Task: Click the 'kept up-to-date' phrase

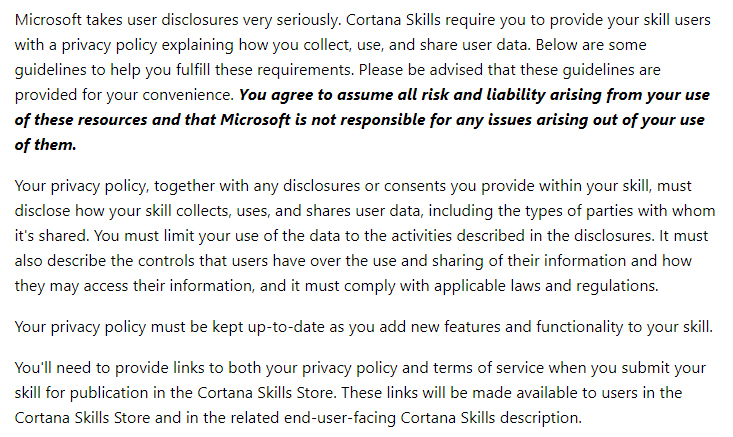Action: 268,327
